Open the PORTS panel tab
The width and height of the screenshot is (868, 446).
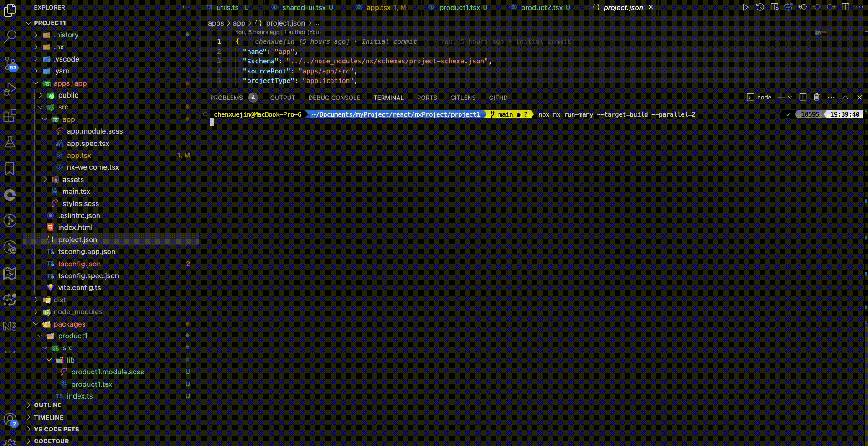click(x=427, y=98)
